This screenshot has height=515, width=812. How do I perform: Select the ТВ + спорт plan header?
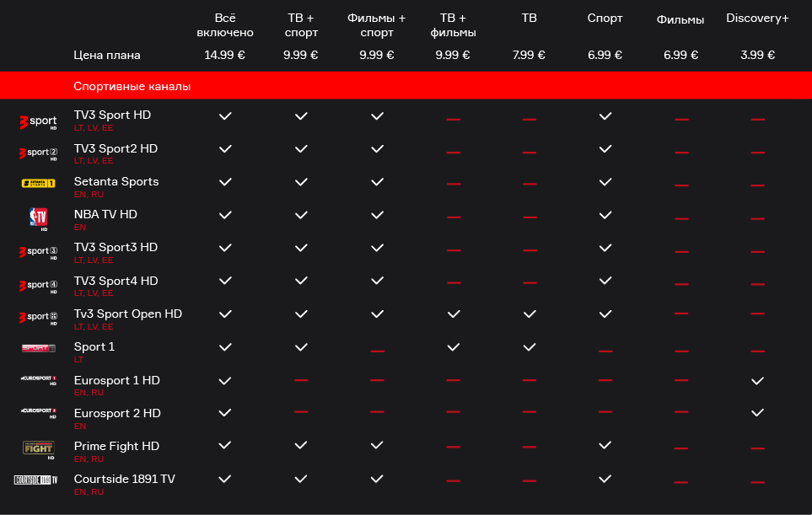[301, 25]
